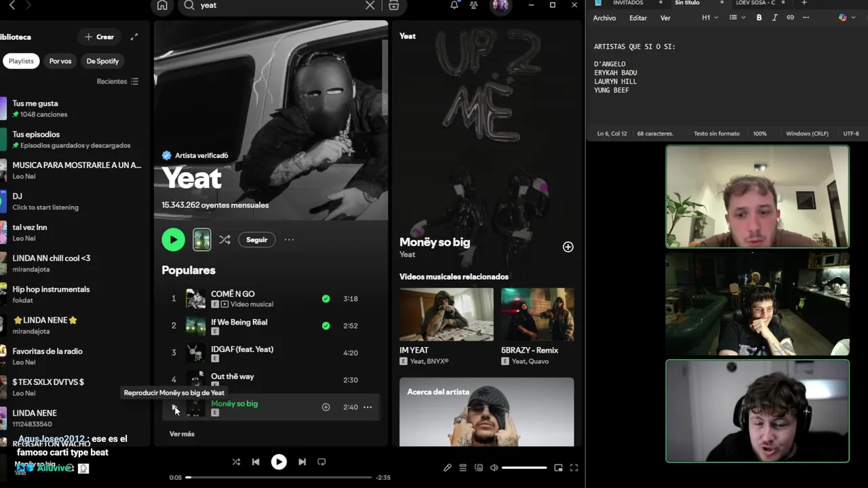868x488 pixels.
Task: Toggle bold formatting in Notepad
Action: 759,18
